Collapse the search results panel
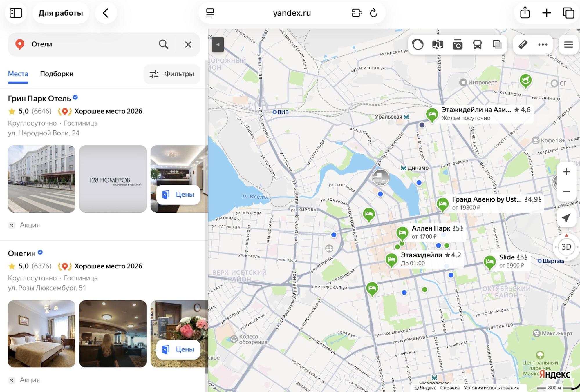 pos(218,45)
